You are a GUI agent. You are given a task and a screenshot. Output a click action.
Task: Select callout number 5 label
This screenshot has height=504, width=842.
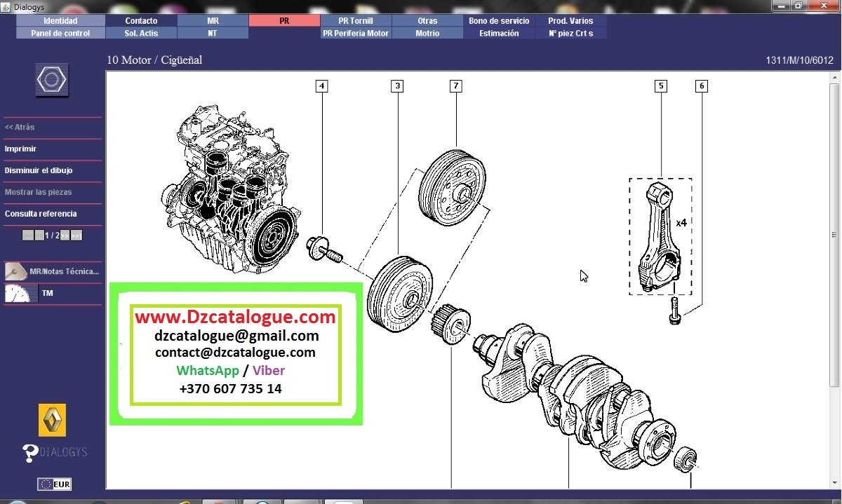[660, 86]
